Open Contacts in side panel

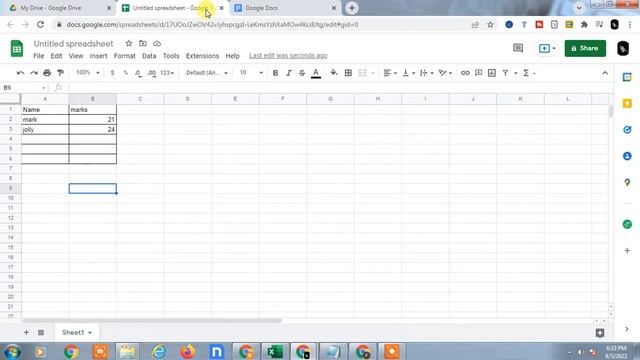(x=627, y=156)
